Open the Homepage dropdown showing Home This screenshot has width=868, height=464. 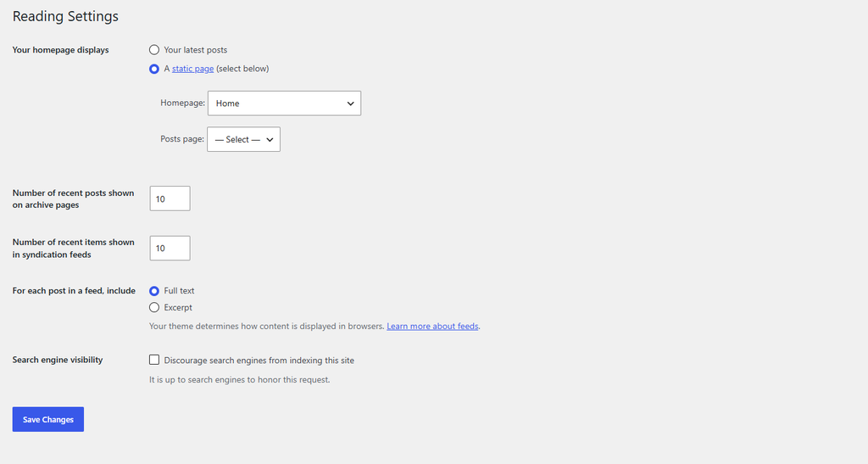tap(284, 103)
